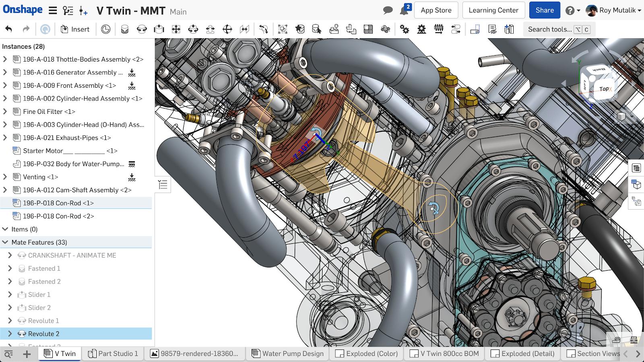Open the Learning Center button

click(x=493, y=10)
